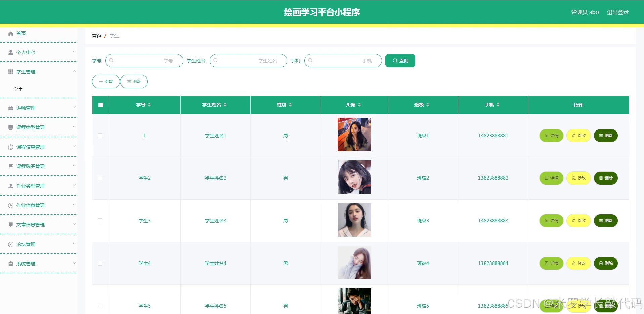Click the grid icon beside 学生管理
Screen dimensions: 644x314
tap(11, 72)
